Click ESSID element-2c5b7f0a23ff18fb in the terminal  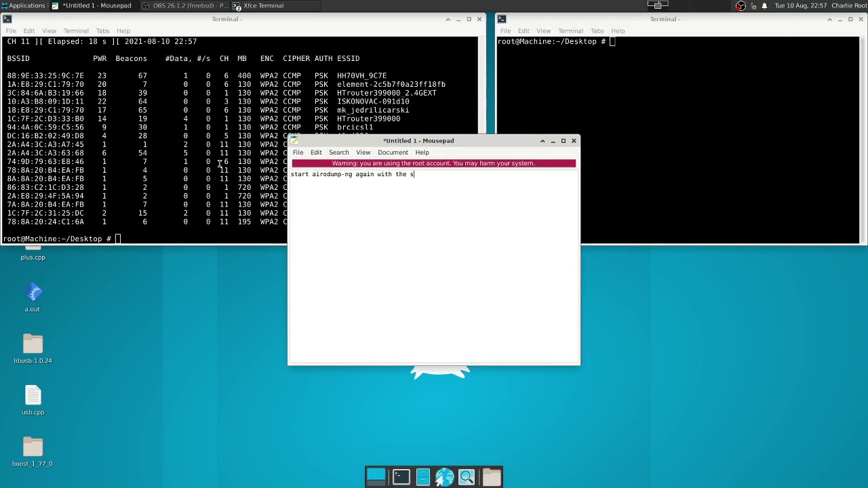[391, 84]
